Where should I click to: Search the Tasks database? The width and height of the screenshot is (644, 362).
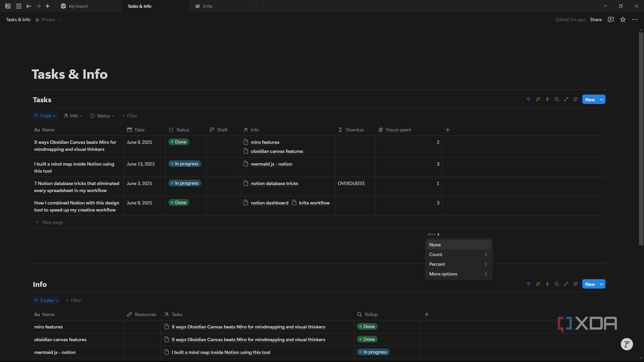click(x=557, y=100)
